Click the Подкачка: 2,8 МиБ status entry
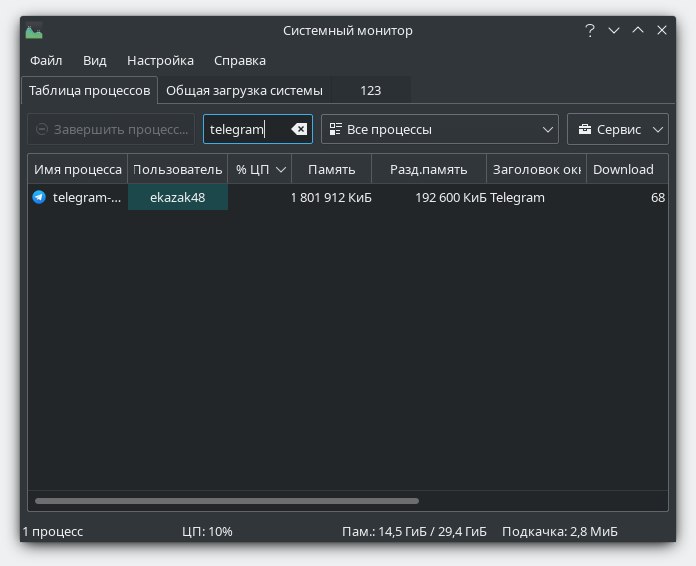This screenshot has height=566, width=696. (560, 531)
